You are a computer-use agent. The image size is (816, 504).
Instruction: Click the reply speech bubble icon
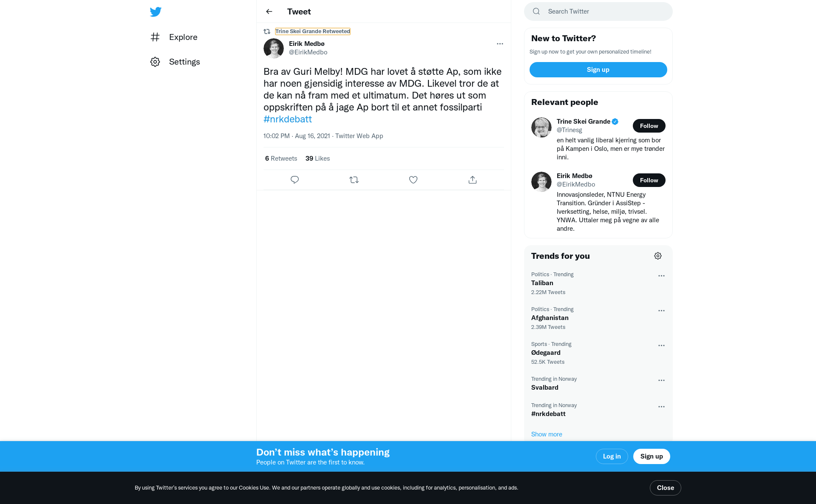tap(295, 180)
